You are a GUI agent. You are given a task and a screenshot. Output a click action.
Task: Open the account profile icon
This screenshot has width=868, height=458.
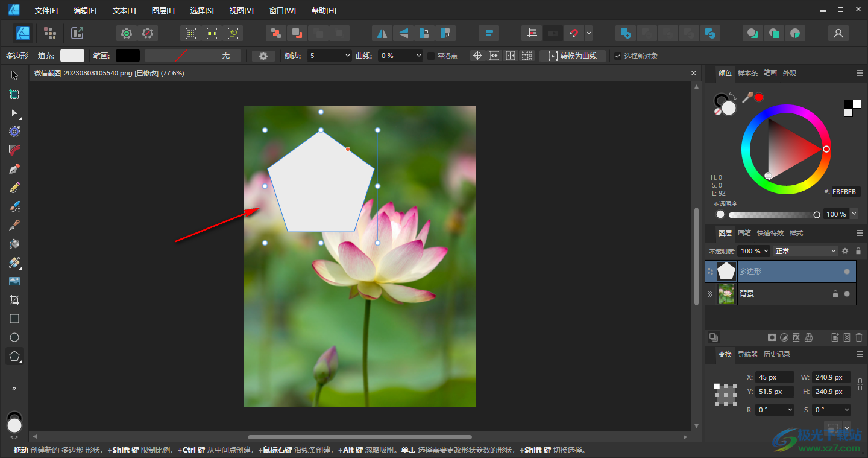pyautogui.click(x=838, y=33)
